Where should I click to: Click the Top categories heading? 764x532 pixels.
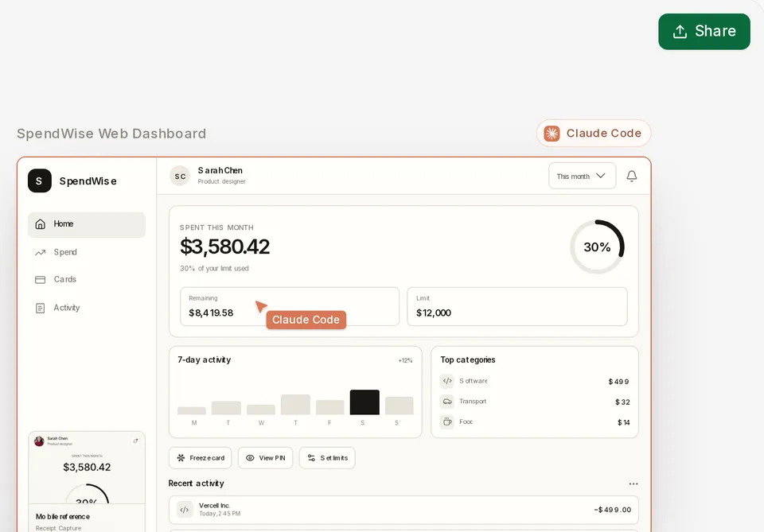468,359
